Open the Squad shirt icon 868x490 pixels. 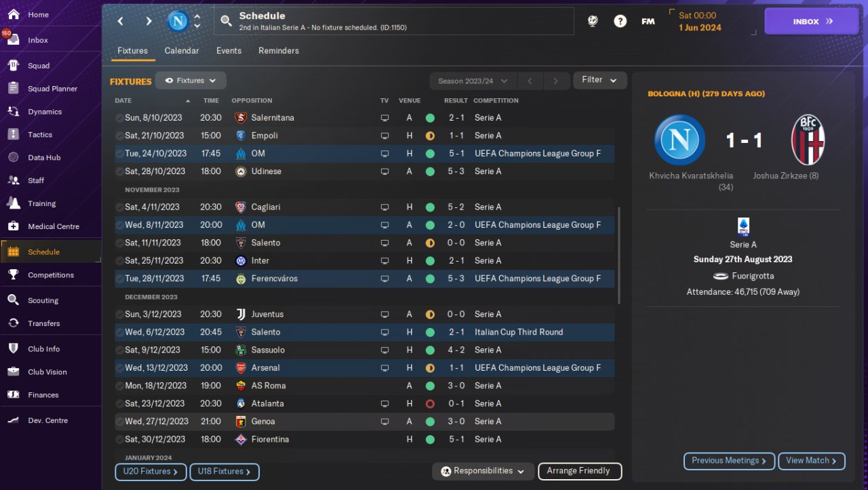(13, 66)
